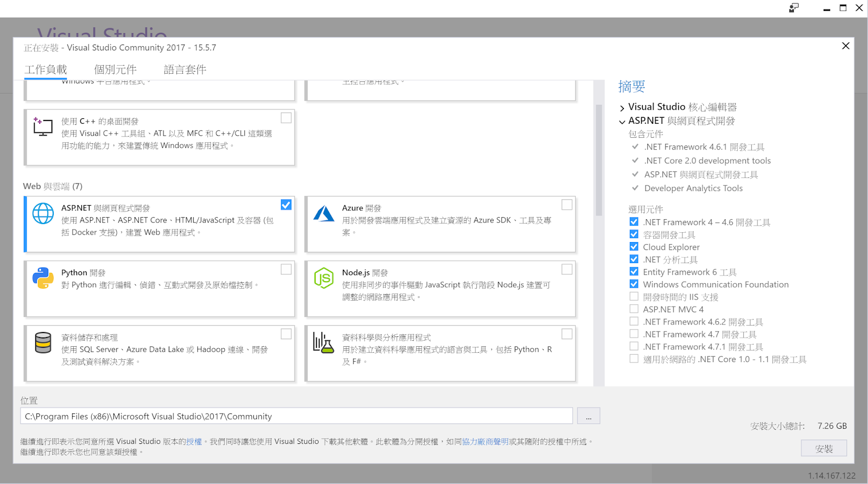Viewport: 868px width, 484px height.
Task: Click the 安裝 button
Action: (824, 448)
